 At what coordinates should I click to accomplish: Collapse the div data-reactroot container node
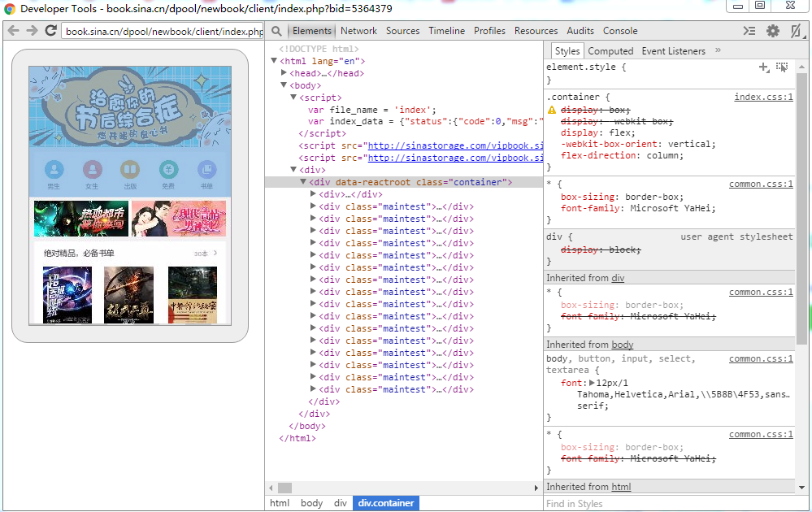pyautogui.click(x=303, y=182)
